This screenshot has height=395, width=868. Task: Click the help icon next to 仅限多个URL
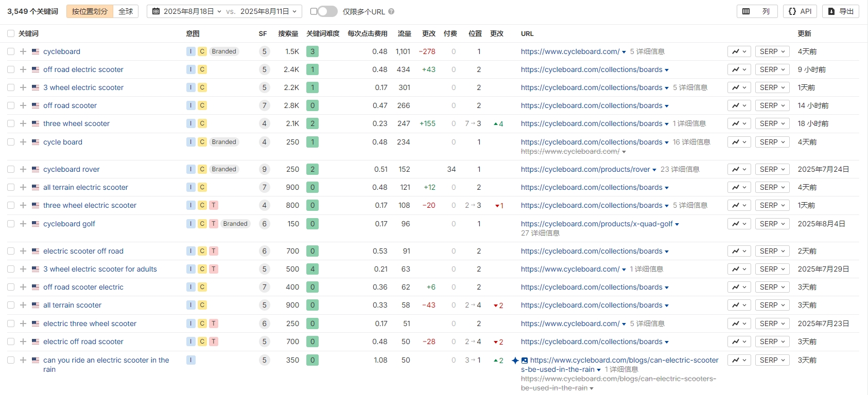coord(391,11)
